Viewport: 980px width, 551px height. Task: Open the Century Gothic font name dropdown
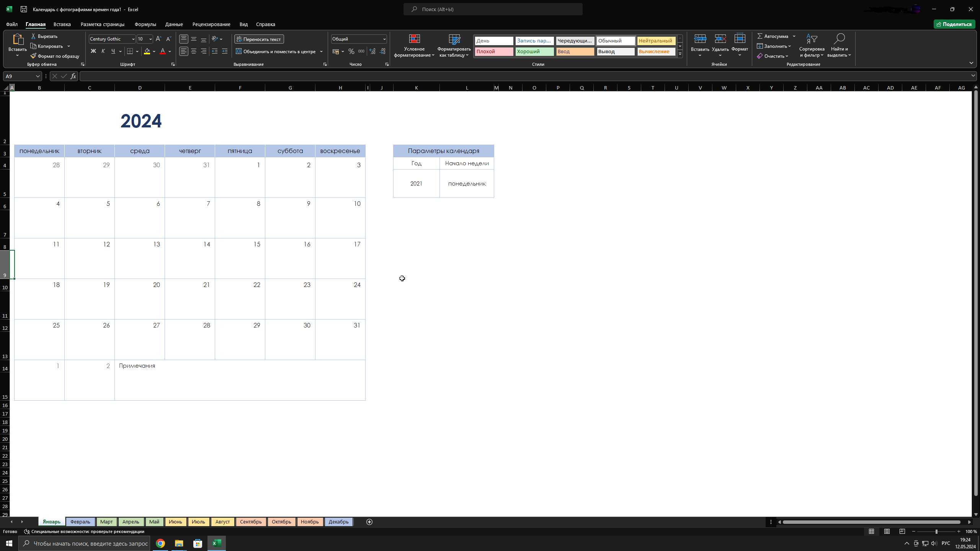tap(133, 39)
